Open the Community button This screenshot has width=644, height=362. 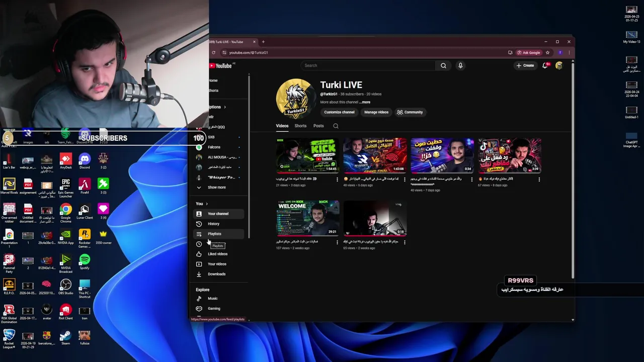point(410,112)
